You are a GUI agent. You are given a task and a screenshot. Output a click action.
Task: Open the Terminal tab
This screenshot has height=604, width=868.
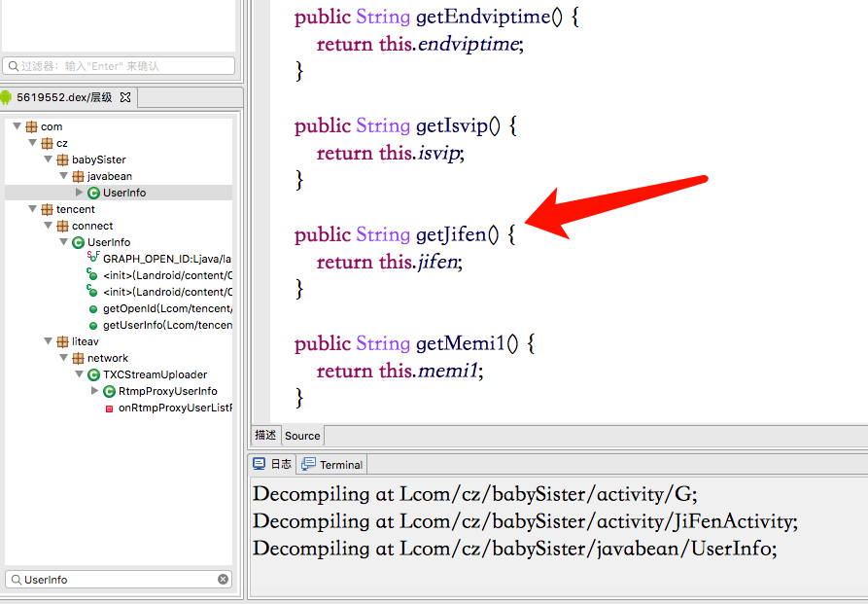(331, 464)
